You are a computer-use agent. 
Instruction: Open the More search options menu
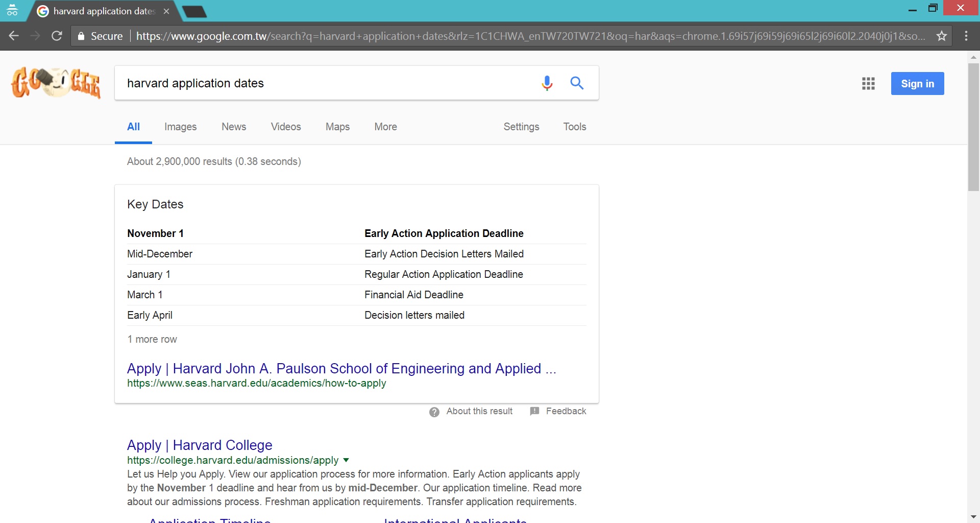click(385, 127)
